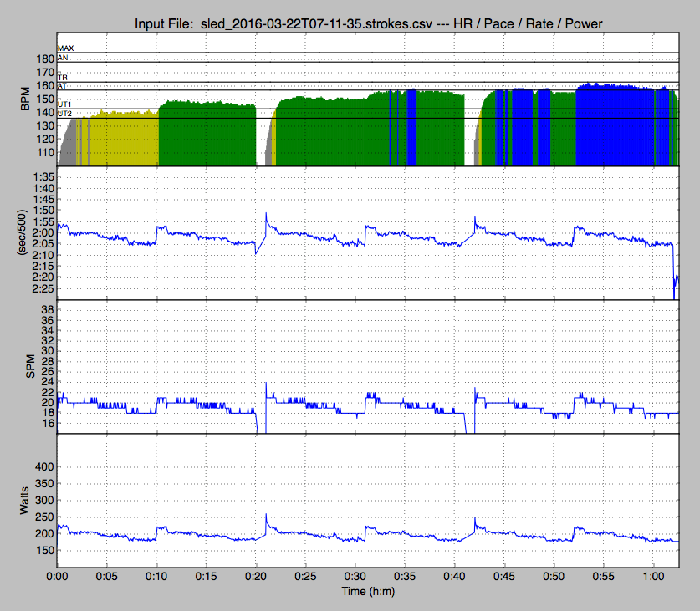Click the Watts axis label

coord(23,499)
